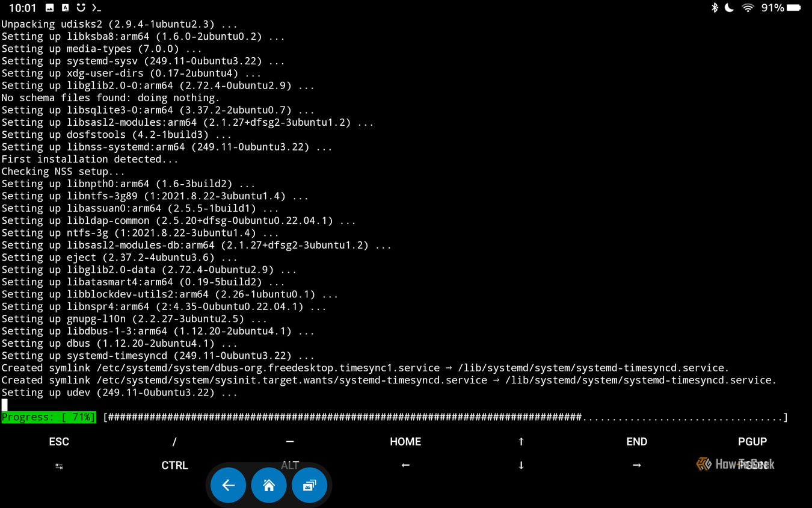
Task: Tap the Tab key icon
Action: (59, 466)
